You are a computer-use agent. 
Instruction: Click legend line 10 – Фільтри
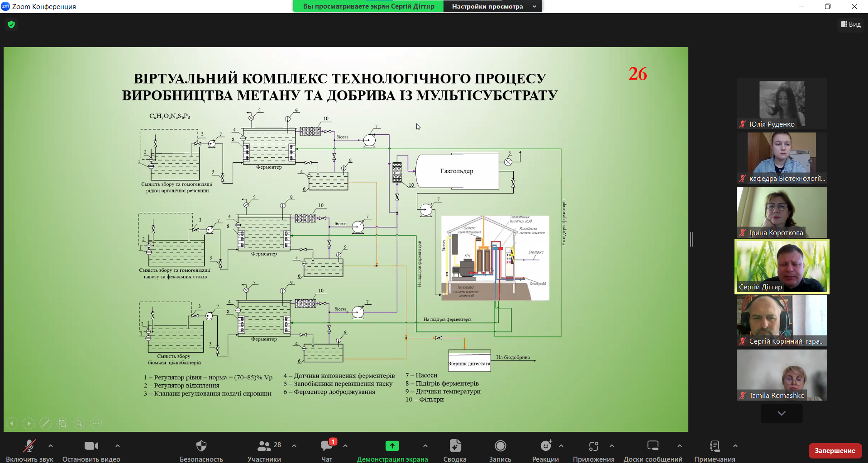tap(424, 400)
